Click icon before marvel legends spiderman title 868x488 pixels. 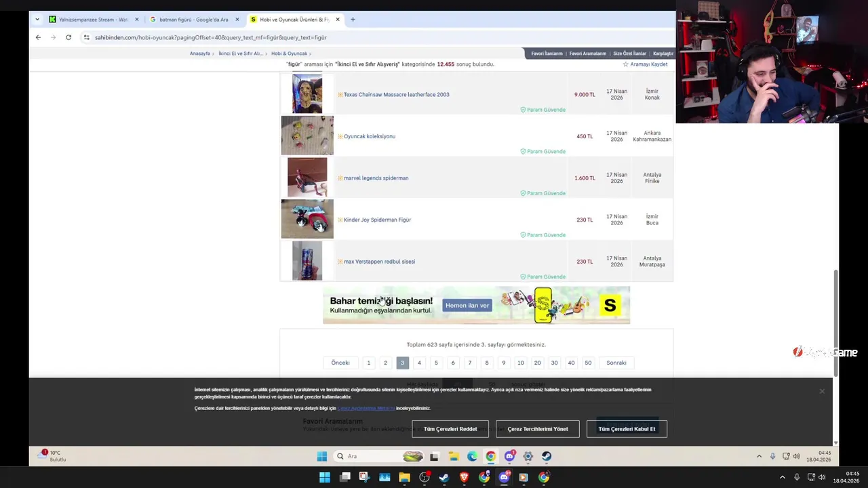pos(340,178)
